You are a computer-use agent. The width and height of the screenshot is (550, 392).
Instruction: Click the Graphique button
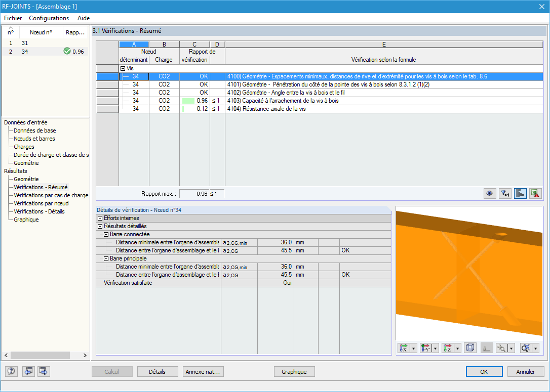coord(294,372)
